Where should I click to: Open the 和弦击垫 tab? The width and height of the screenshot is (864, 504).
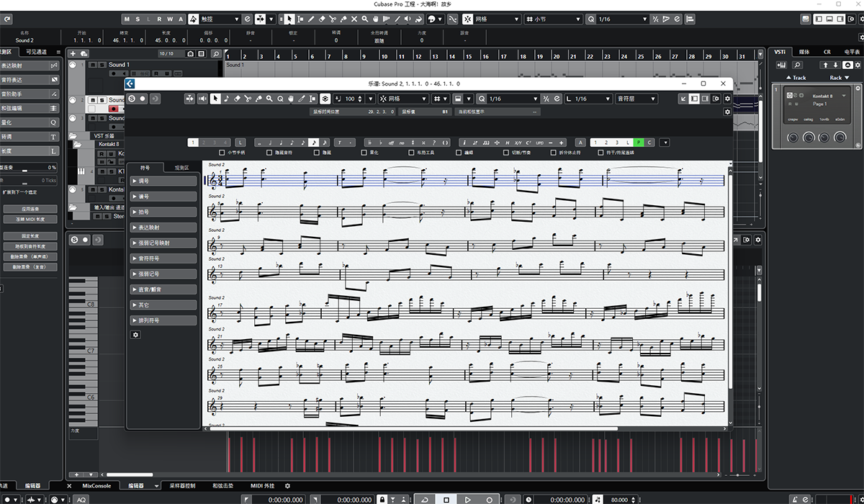[222, 486]
